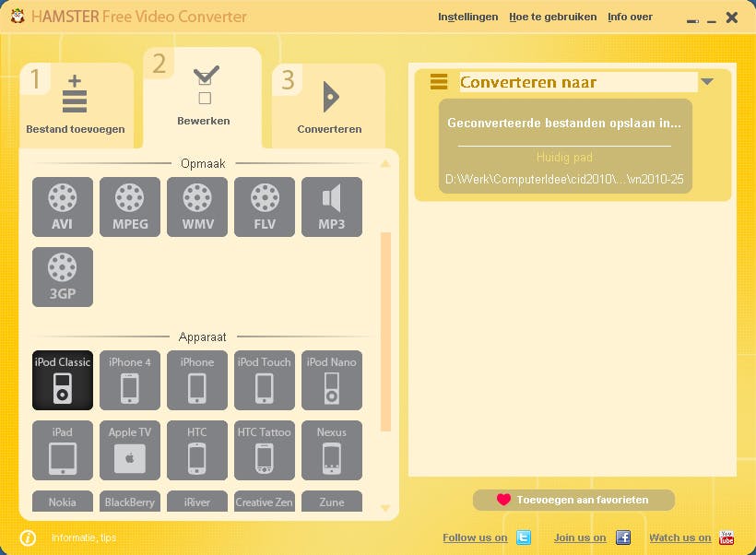Follow the 'Follow us on' link
Viewport: 756px width, 555px height.
point(475,537)
